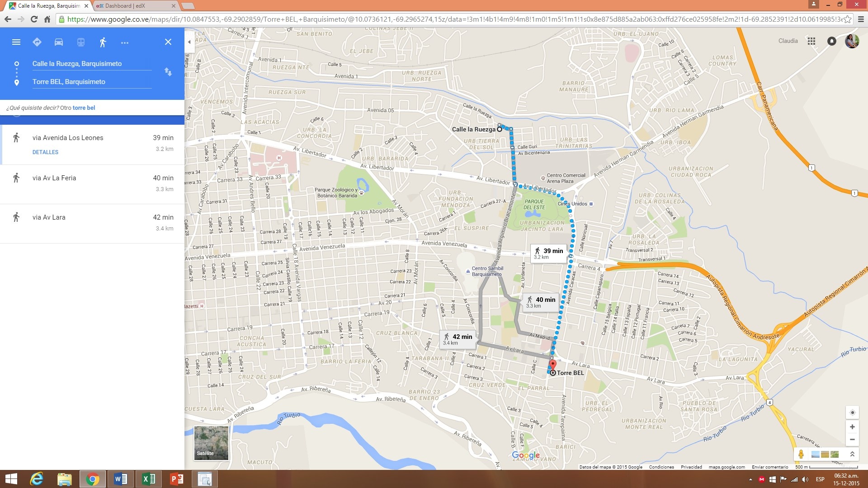Screen dimensions: 868x488
Task: Click the Calle la Ruezga origin marker
Action: (x=500, y=129)
